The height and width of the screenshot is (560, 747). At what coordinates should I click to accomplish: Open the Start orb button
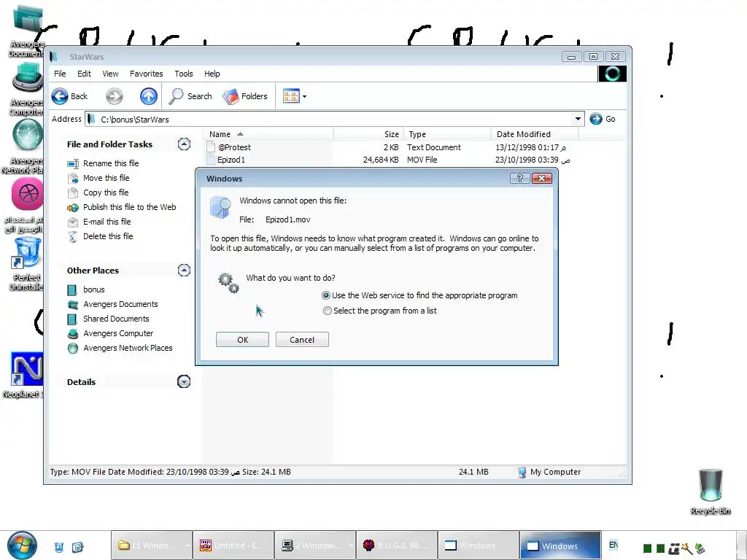21,545
